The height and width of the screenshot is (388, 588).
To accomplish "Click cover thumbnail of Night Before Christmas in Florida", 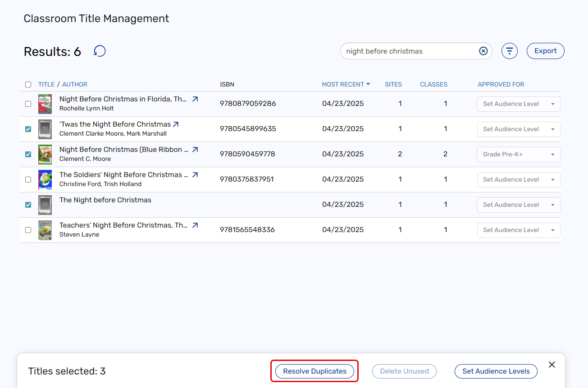I will point(45,104).
